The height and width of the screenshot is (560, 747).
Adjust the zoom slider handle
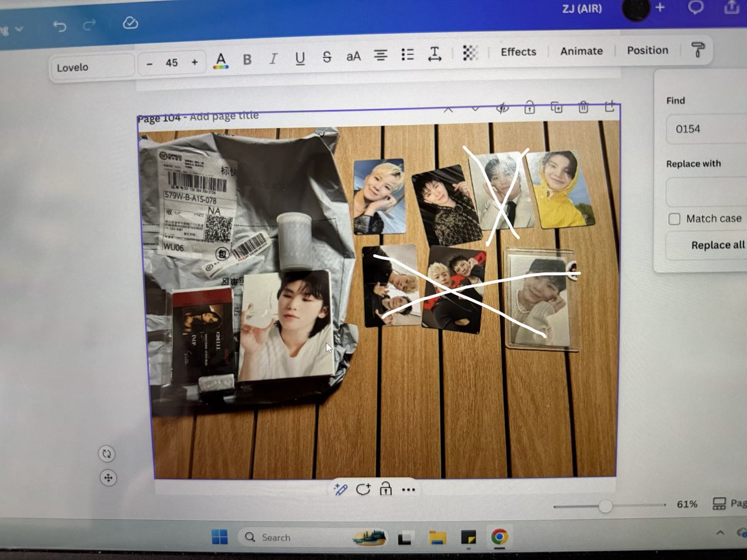click(x=605, y=506)
